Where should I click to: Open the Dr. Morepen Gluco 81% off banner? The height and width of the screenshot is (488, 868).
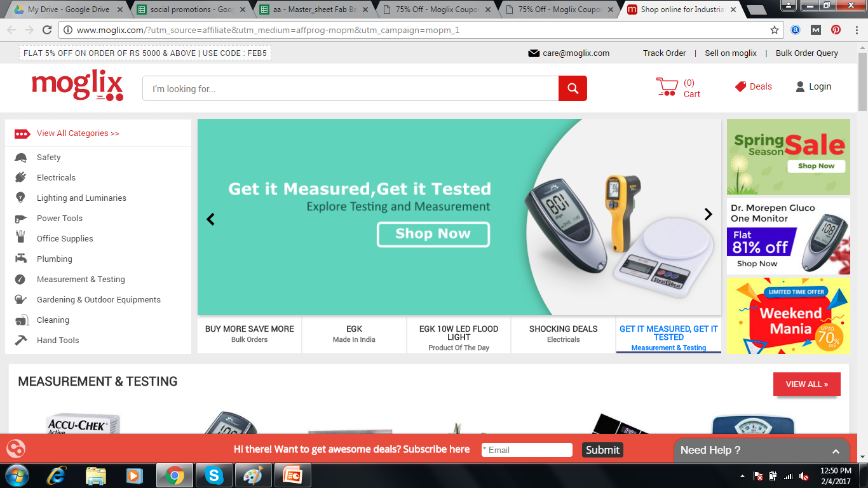[x=788, y=236]
